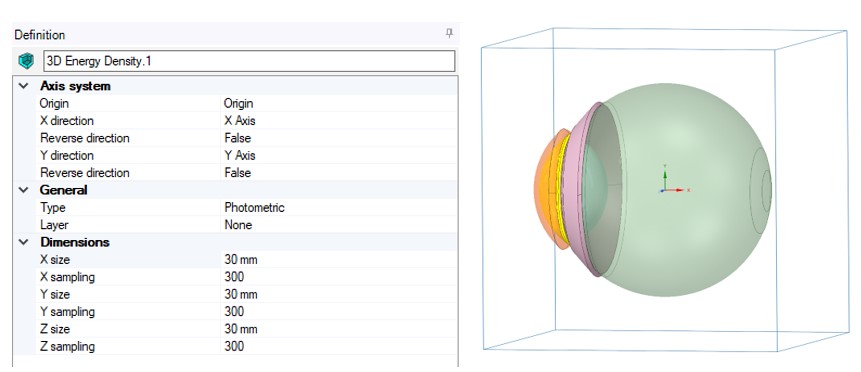Image resolution: width=861 pixels, height=372 pixels.
Task: Select the Z sampling property label
Action: point(67,347)
